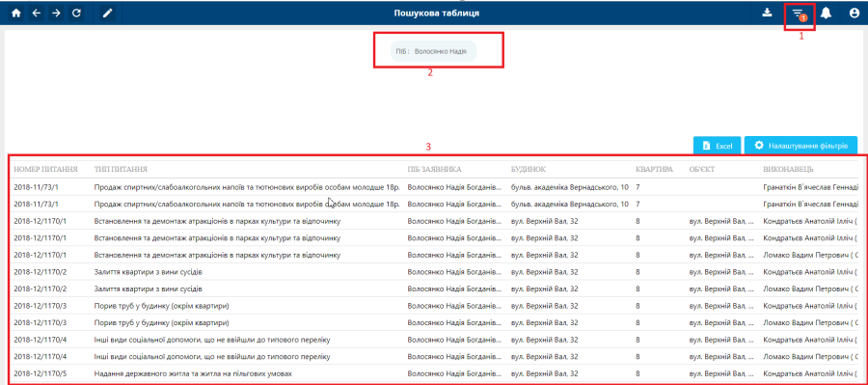The image size is (868, 385).
Task: Click executor Ломако in the 2018-12/1170/2 row
Action: click(810, 289)
